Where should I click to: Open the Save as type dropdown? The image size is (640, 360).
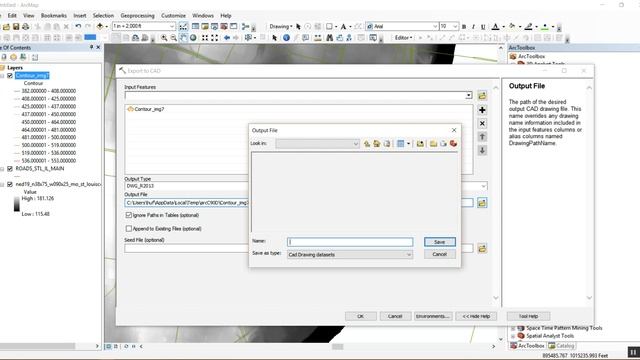point(409,255)
